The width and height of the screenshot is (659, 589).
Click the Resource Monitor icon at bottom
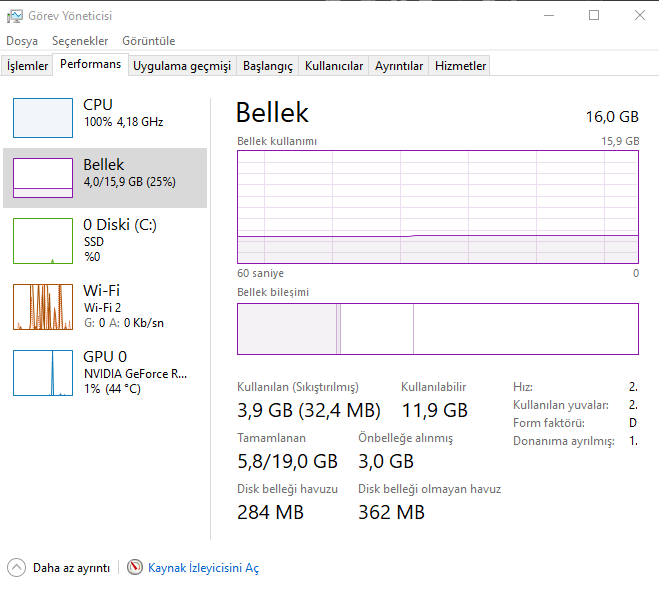coord(135,567)
